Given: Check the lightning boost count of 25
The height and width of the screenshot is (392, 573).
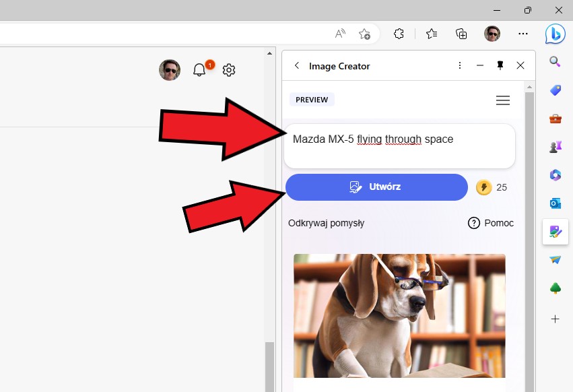Looking at the screenshot, I should click(x=492, y=187).
